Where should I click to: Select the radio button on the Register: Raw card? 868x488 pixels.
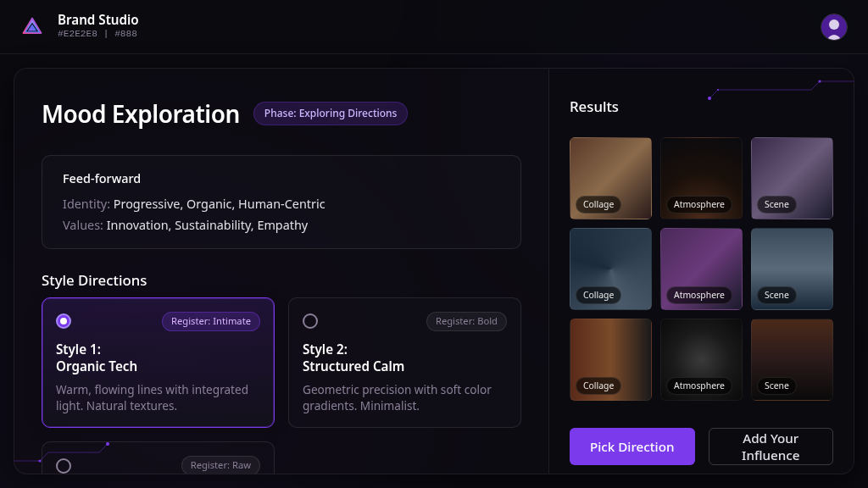tap(64, 465)
